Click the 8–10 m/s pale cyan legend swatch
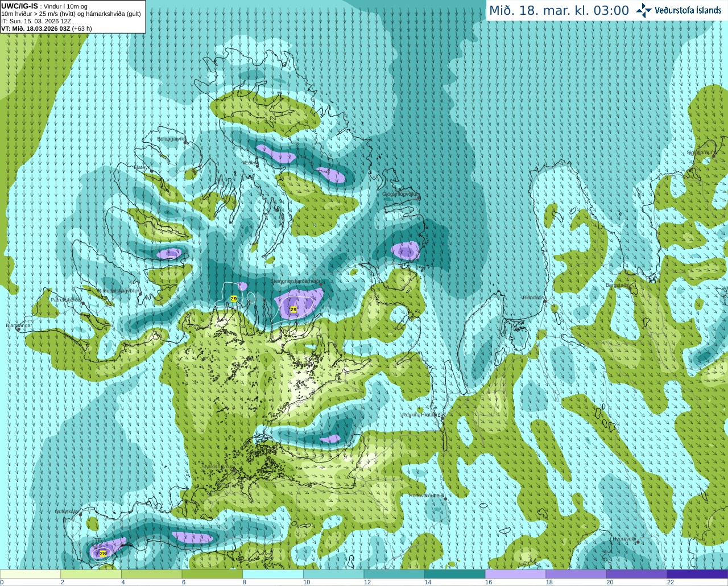 click(x=273, y=574)
